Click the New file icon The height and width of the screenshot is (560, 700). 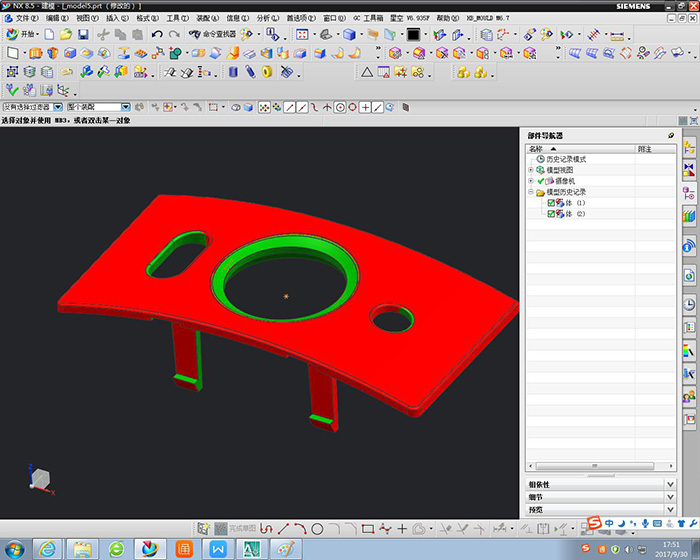(49, 34)
